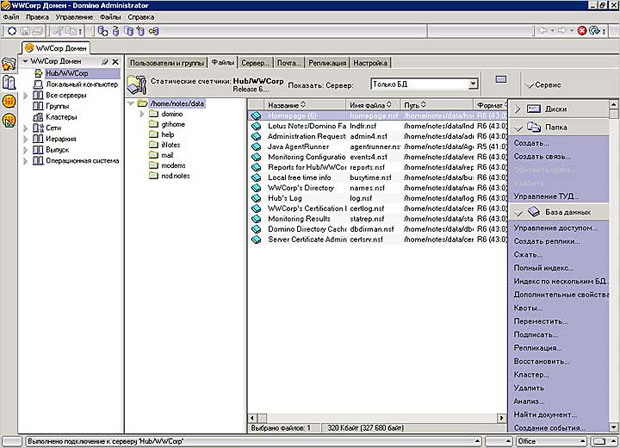Click Управление ТУД... tool
620x448 pixels.
(546, 196)
